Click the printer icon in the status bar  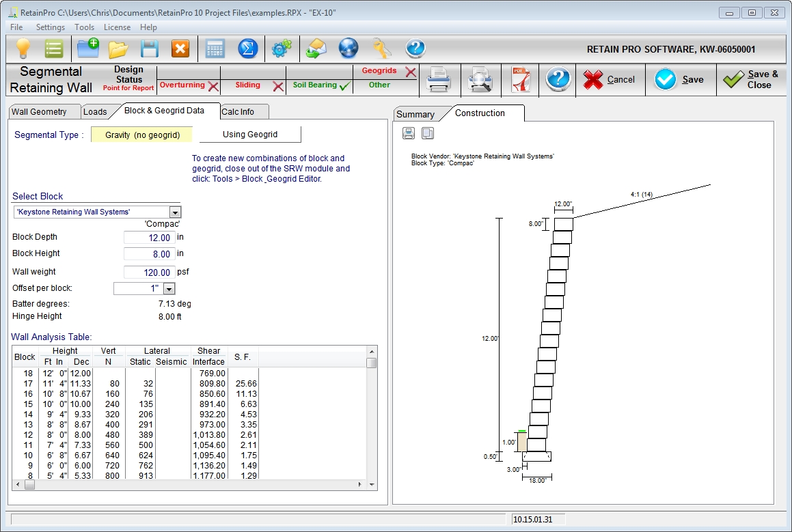(438, 80)
